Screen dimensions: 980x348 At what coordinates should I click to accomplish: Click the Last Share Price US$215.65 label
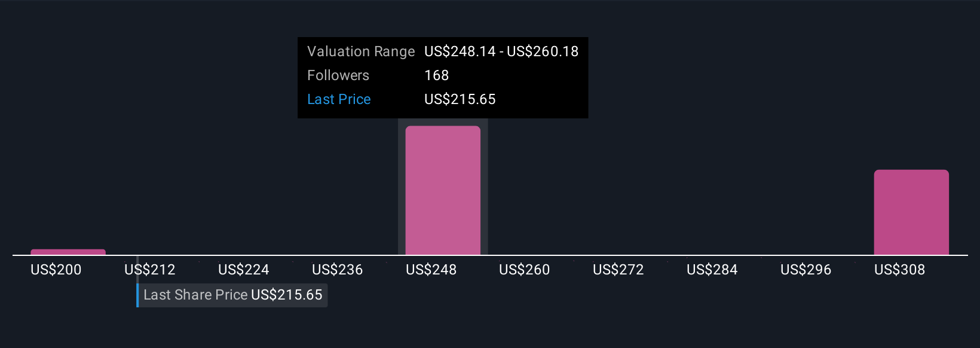pyautogui.click(x=232, y=295)
